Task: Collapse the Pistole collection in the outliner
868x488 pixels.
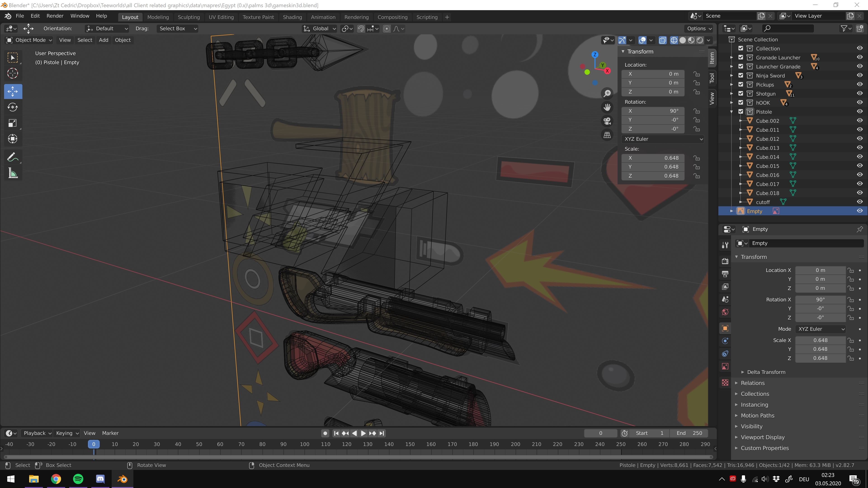Action: pos(731,112)
